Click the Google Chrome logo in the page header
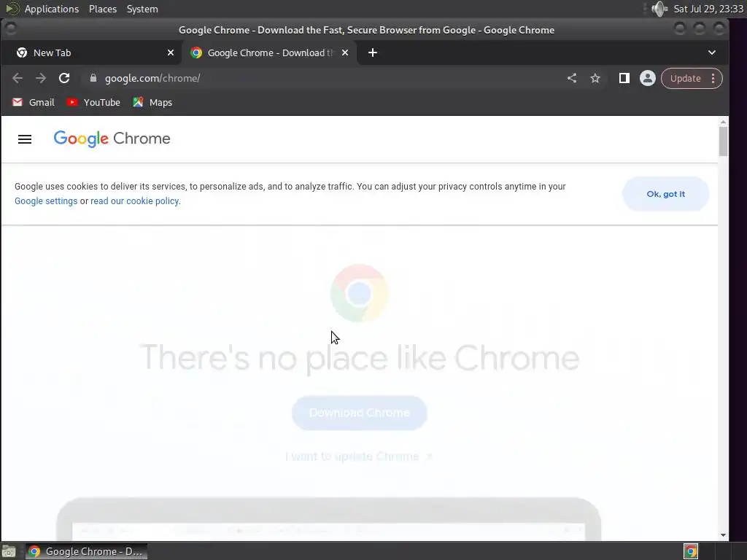This screenshot has height=560, width=747. coord(112,139)
